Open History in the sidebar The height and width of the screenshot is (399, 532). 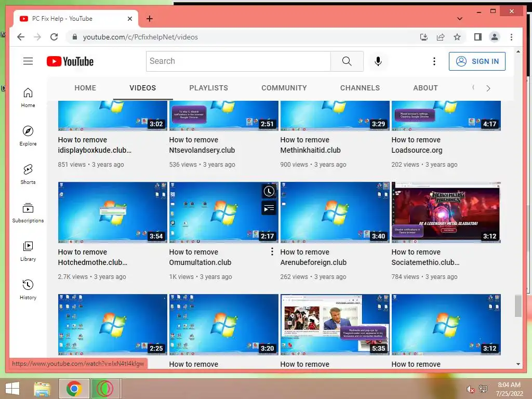coord(28,289)
